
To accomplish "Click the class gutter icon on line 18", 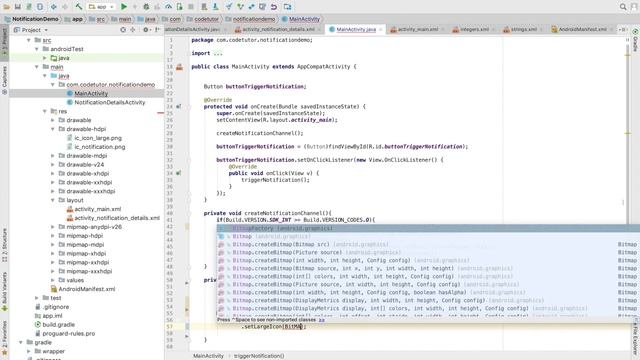I will coord(179,67).
